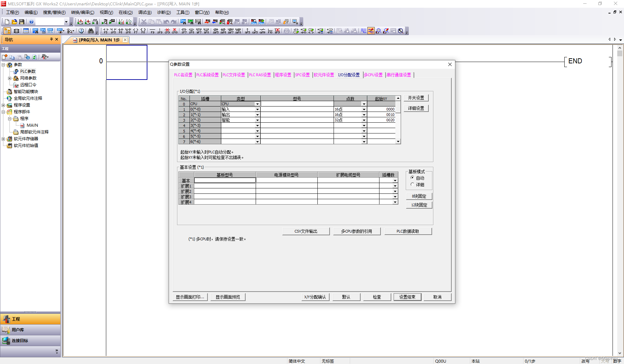Click the 8块固定 button

tap(419, 196)
